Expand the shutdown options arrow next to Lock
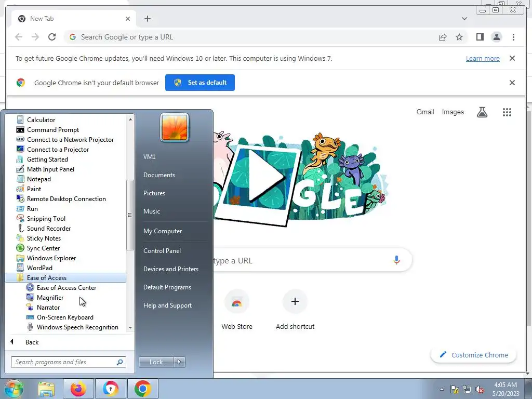 (179, 362)
